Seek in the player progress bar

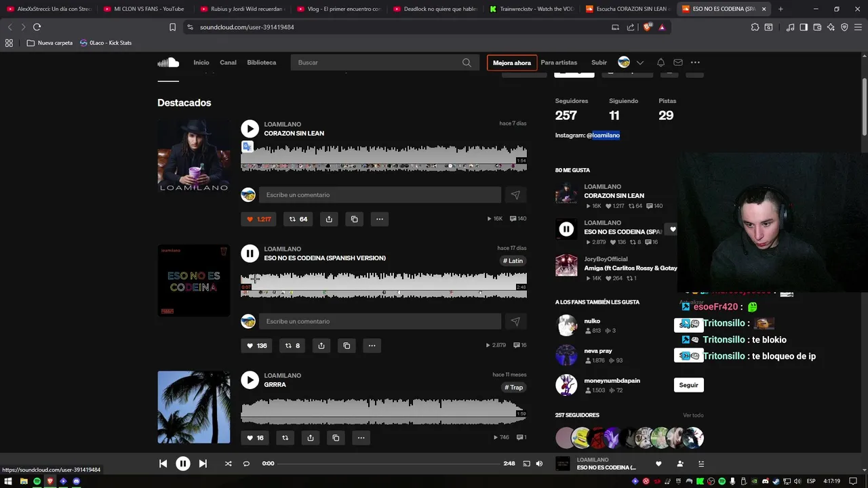388,464
